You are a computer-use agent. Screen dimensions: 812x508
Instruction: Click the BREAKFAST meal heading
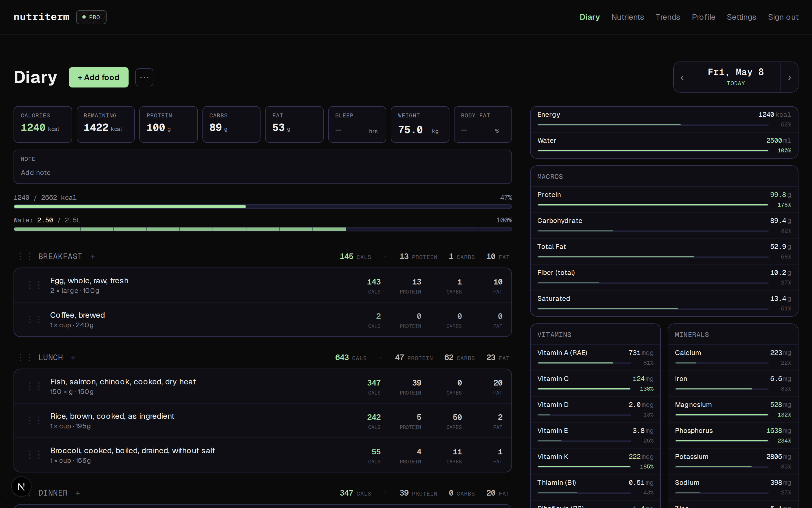pyautogui.click(x=60, y=257)
